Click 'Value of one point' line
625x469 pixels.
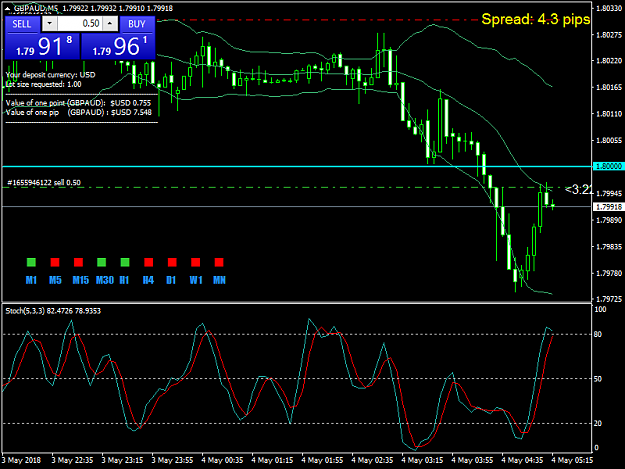[78, 103]
